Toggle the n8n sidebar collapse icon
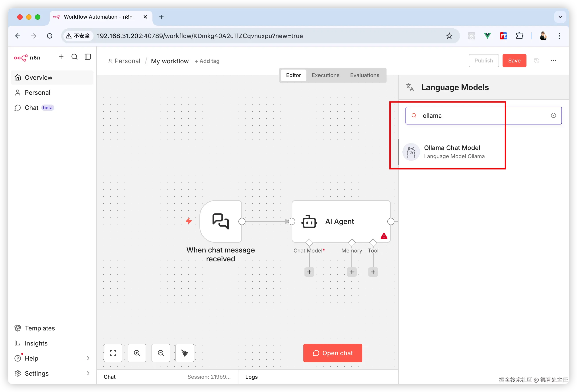The width and height of the screenshot is (577, 392). point(88,57)
